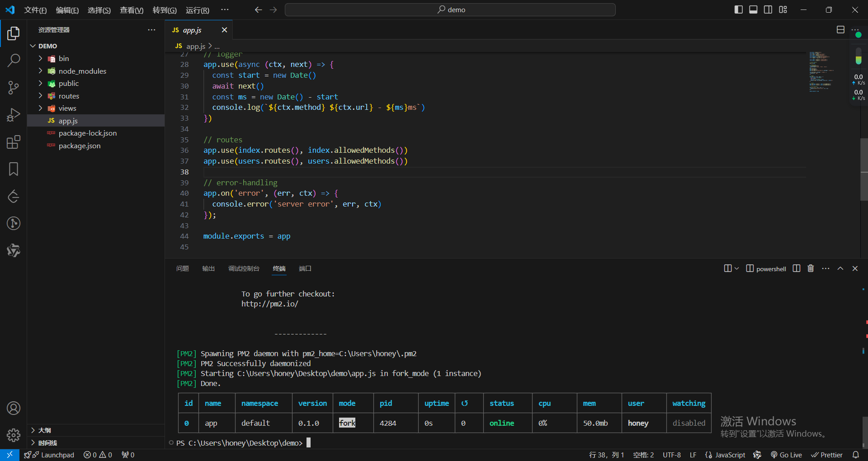Toggle the secondary sidebar

pyautogui.click(x=768, y=9)
